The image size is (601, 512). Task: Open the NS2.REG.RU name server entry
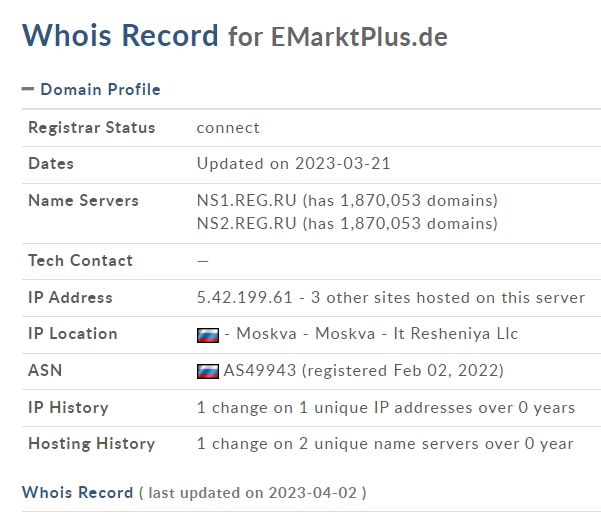pos(246,223)
